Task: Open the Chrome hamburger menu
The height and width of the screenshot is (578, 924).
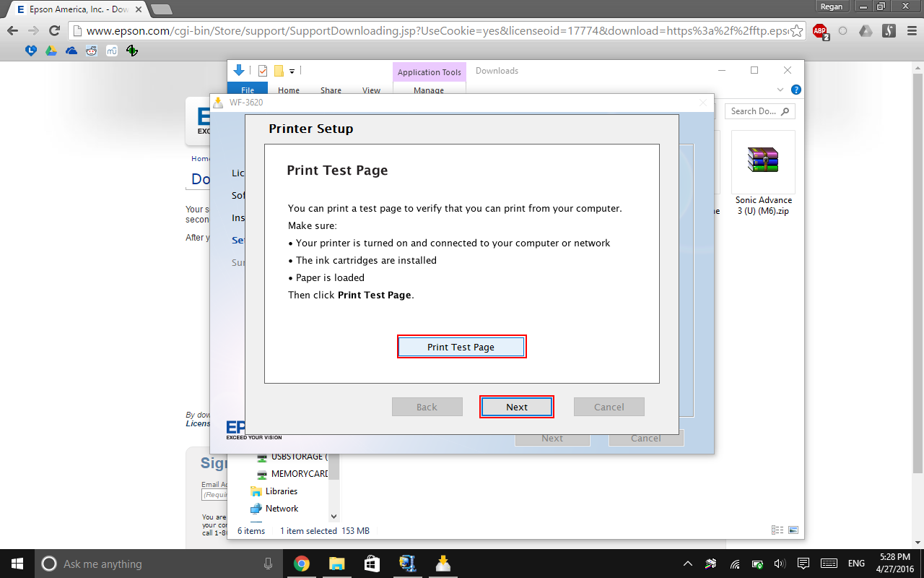Action: pos(912,31)
